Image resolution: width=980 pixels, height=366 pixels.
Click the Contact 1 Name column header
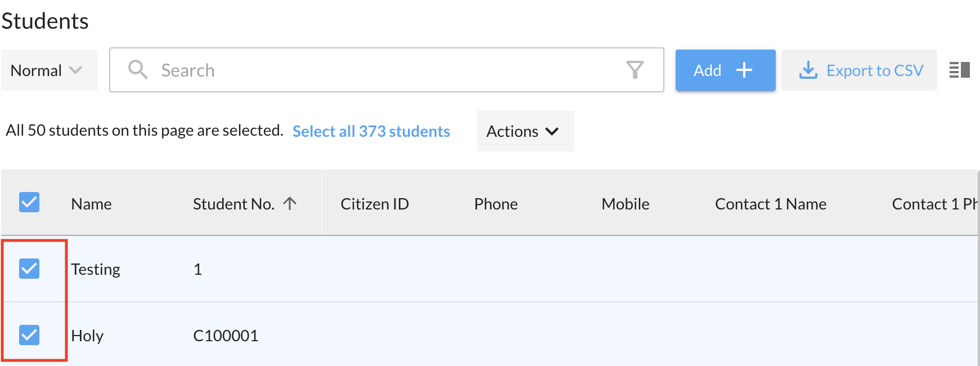tap(770, 204)
